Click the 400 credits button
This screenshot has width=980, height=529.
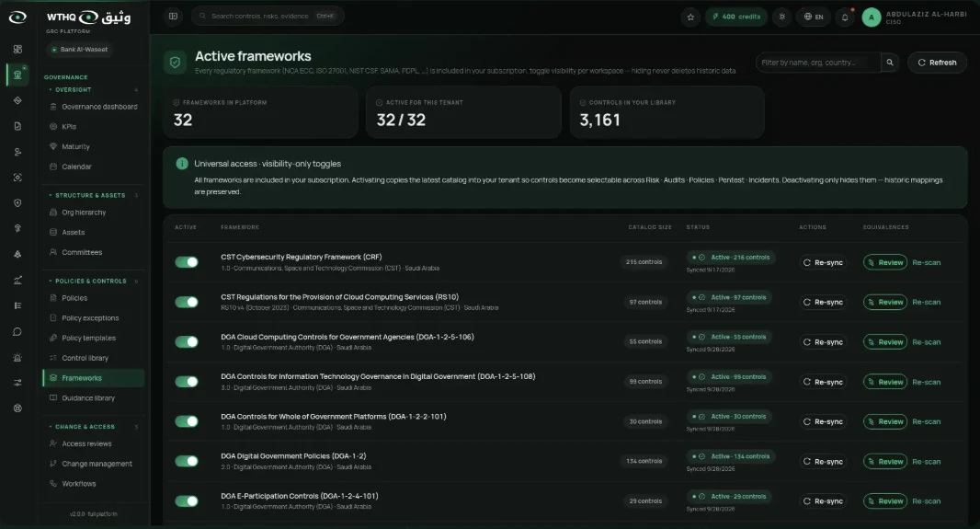pyautogui.click(x=736, y=17)
